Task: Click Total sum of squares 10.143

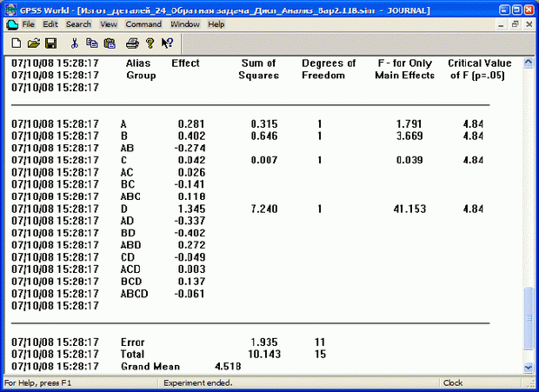Action: tap(264, 355)
